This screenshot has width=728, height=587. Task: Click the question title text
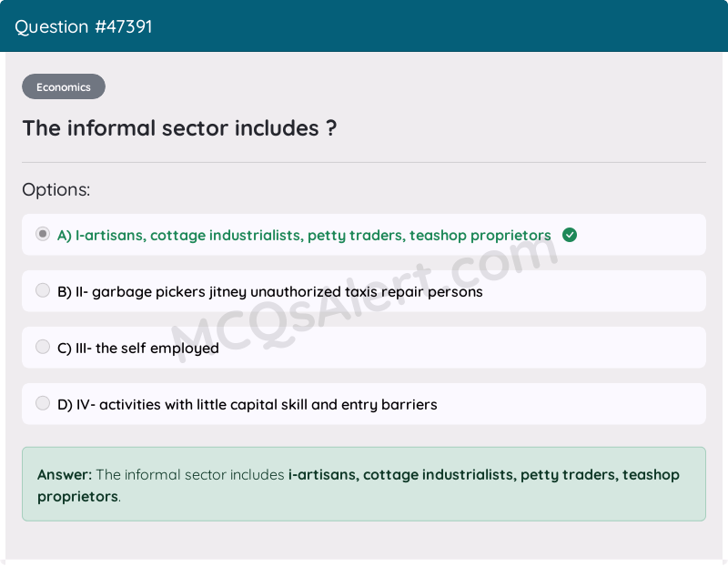pyautogui.click(x=180, y=128)
